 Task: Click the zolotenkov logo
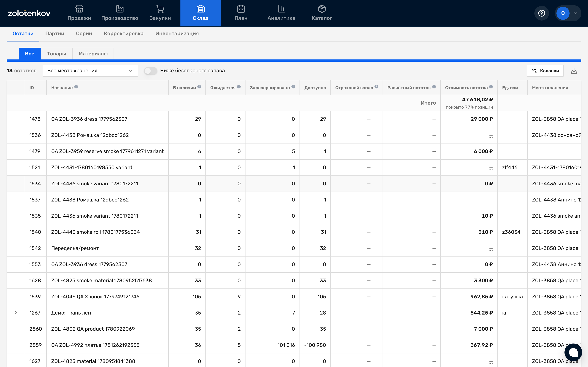29,13
